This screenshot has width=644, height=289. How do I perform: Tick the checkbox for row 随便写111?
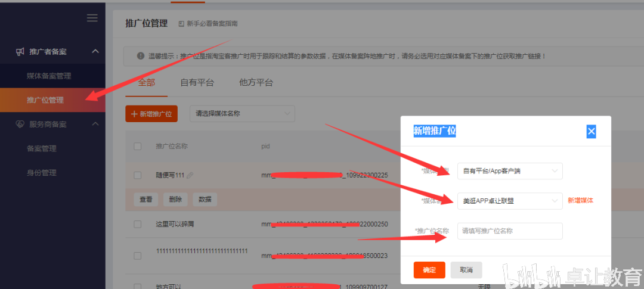138,175
